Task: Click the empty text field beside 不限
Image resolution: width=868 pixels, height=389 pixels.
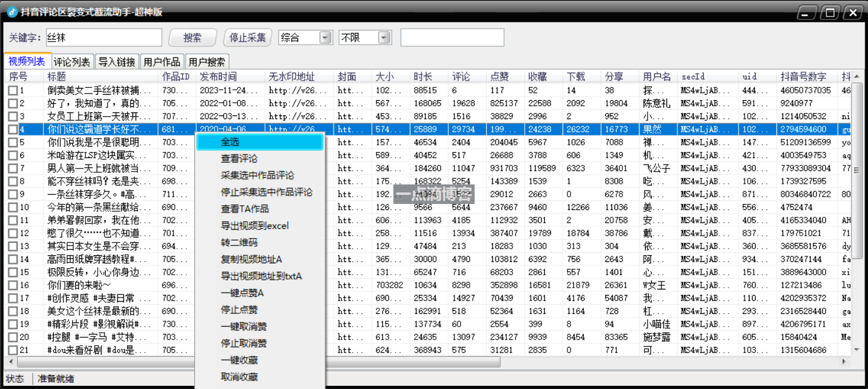Action: point(452,38)
